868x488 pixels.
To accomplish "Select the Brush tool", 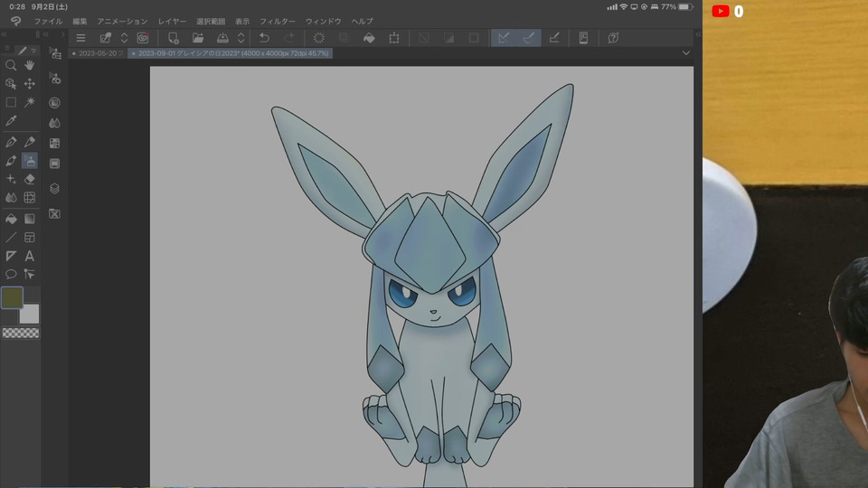I will coord(11,161).
